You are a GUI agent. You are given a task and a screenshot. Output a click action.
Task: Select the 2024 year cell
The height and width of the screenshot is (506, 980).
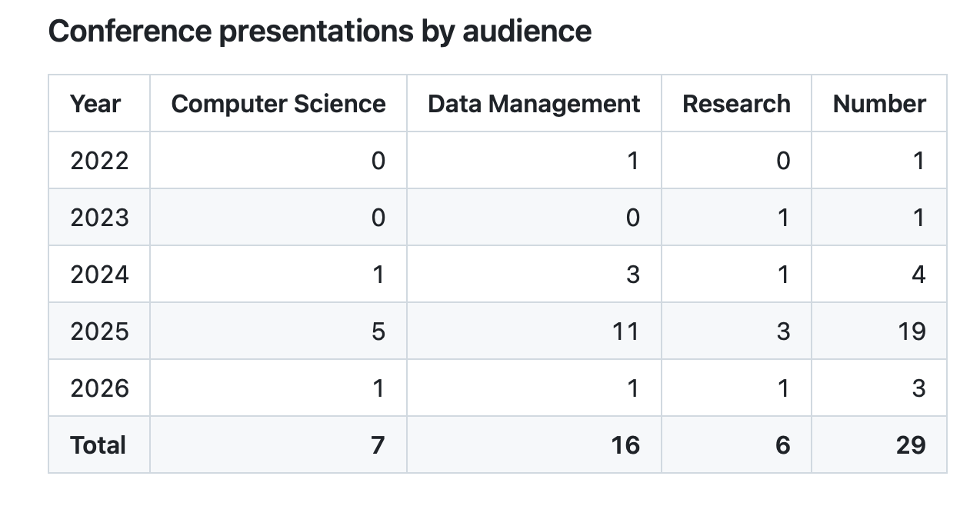point(99,275)
